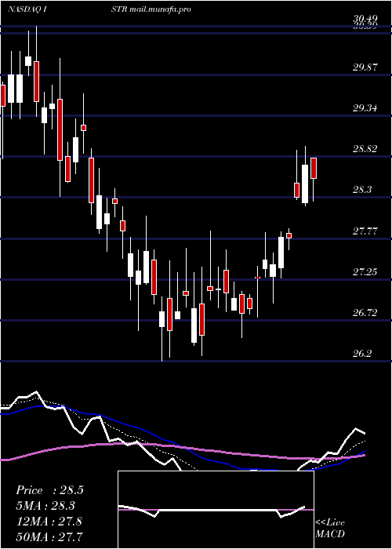Click the 'Price : 28.5' readout

pos(49,490)
